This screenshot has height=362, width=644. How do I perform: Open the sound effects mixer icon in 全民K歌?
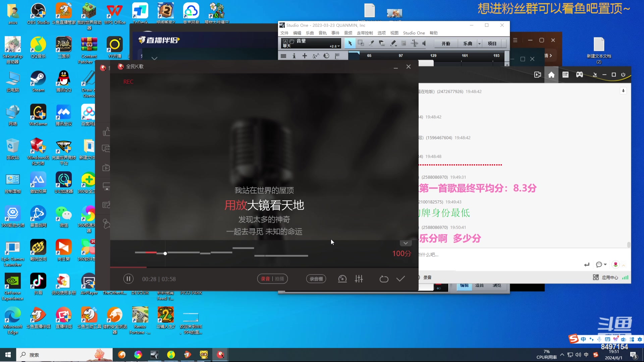tap(359, 279)
